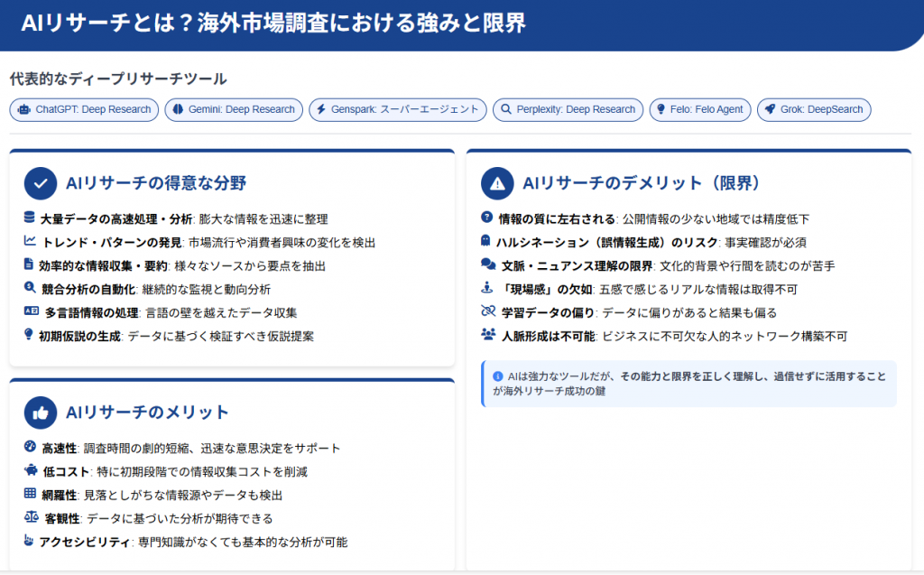Click the ghost icon beside ハルシネーション

click(x=485, y=241)
